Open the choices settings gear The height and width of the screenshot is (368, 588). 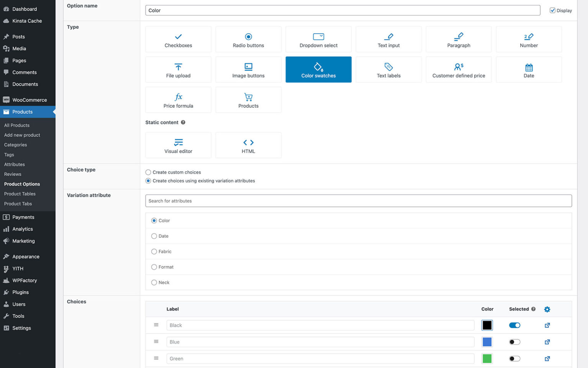click(547, 309)
